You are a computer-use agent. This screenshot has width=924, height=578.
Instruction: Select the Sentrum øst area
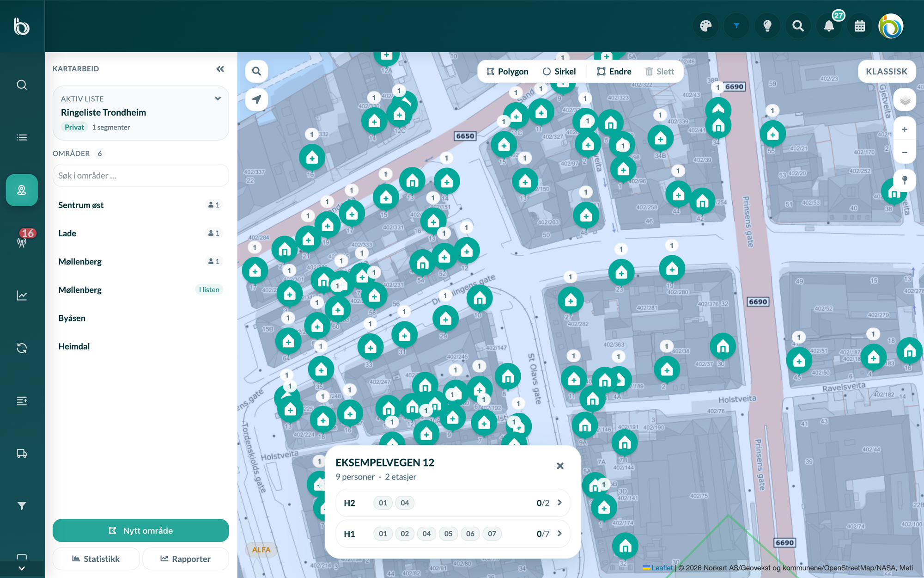pos(140,205)
